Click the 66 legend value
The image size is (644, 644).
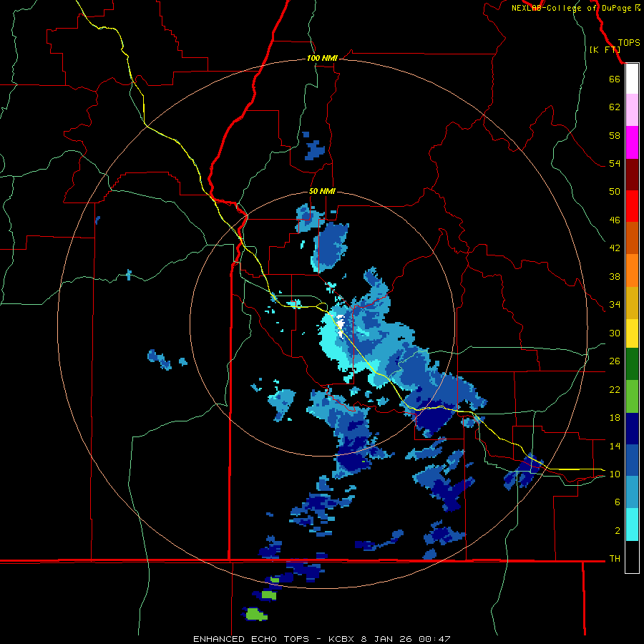tap(615, 79)
